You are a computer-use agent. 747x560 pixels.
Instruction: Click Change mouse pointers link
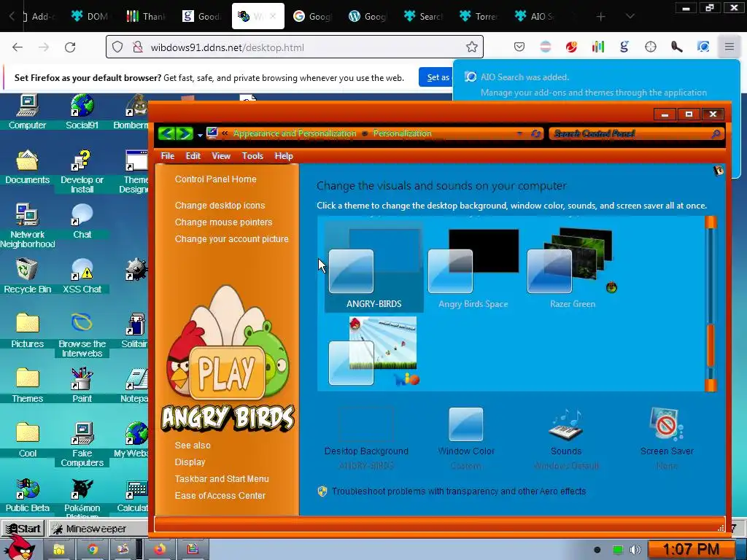tap(223, 222)
